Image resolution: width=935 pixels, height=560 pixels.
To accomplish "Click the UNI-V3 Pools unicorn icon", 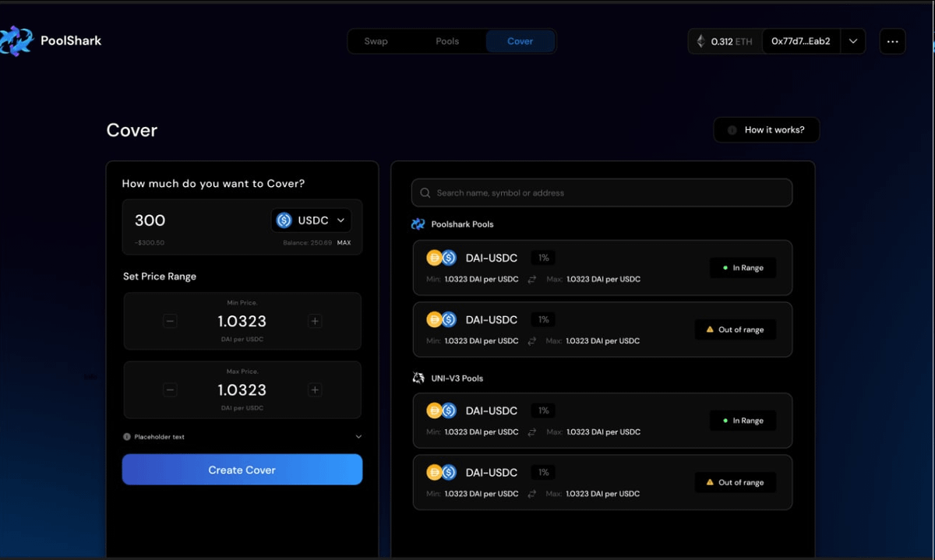I will click(x=418, y=379).
